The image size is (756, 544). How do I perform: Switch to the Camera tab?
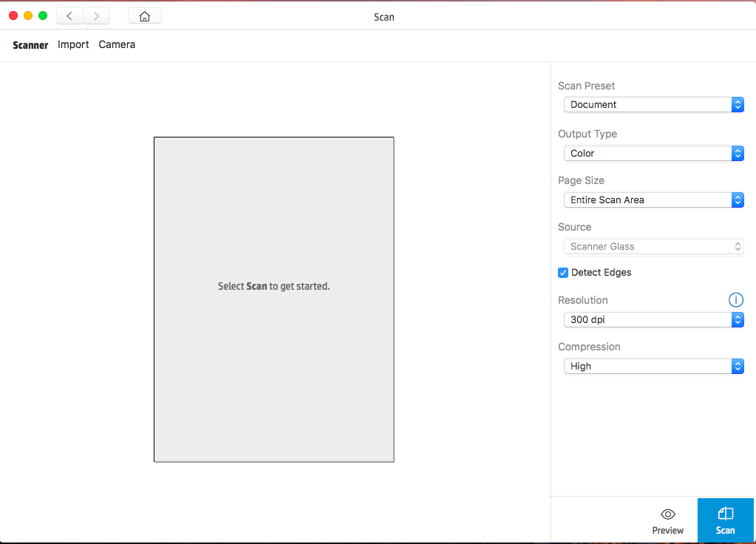pyautogui.click(x=117, y=45)
